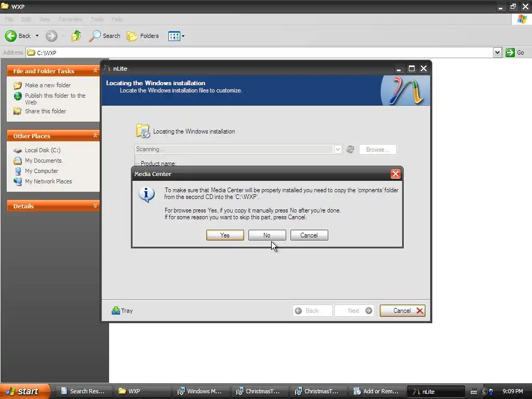The height and width of the screenshot is (399, 532).
Task: Click the Browse button in nLite
Action: click(378, 149)
